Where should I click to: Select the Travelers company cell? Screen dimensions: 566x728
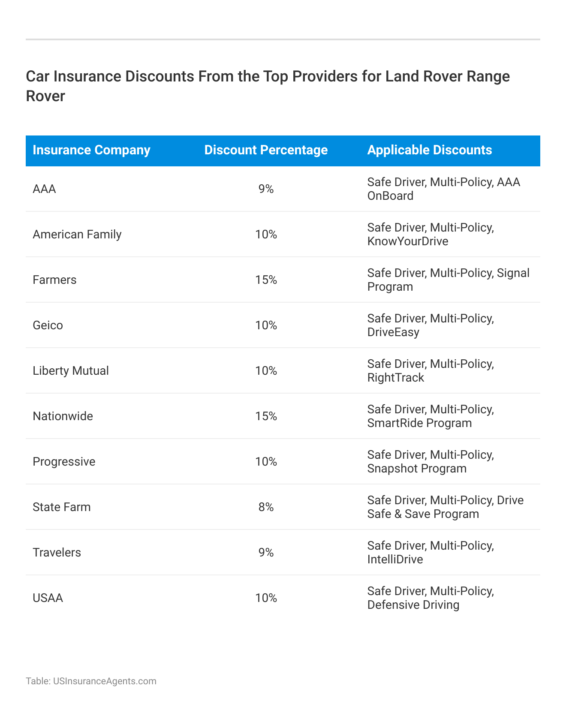tap(57, 553)
